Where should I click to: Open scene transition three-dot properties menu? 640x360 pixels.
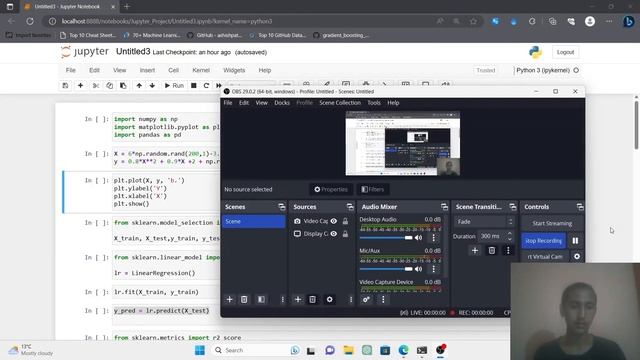pyautogui.click(x=508, y=251)
